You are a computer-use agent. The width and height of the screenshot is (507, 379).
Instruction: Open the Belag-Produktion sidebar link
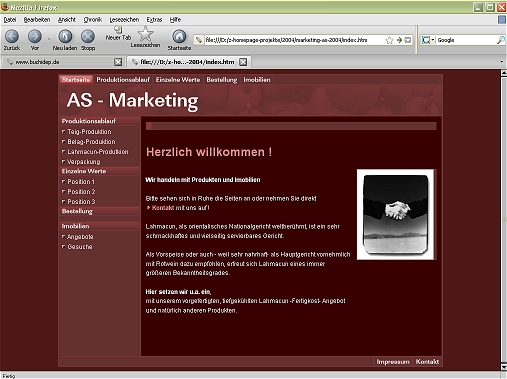click(x=91, y=142)
